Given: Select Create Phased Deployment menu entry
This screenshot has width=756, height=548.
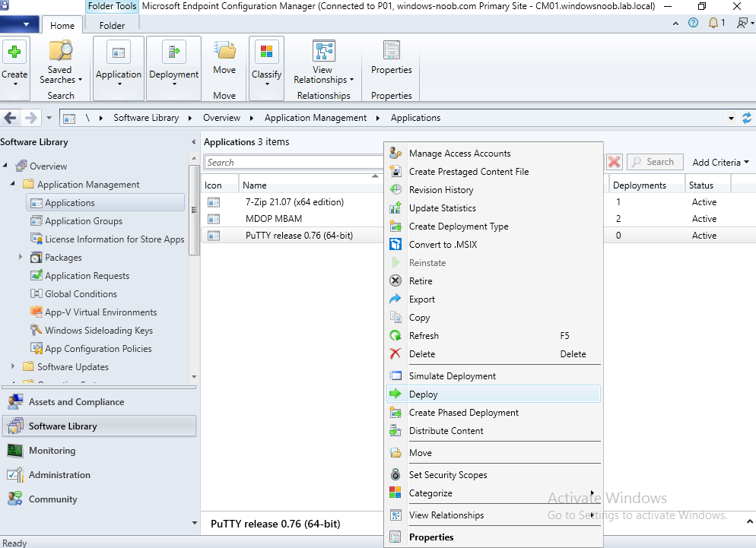Looking at the screenshot, I should [494, 413].
